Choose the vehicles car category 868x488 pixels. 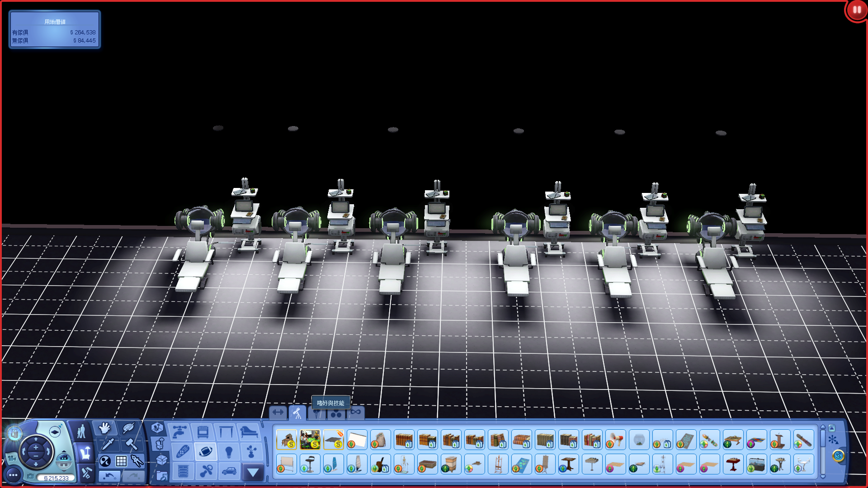point(229,471)
